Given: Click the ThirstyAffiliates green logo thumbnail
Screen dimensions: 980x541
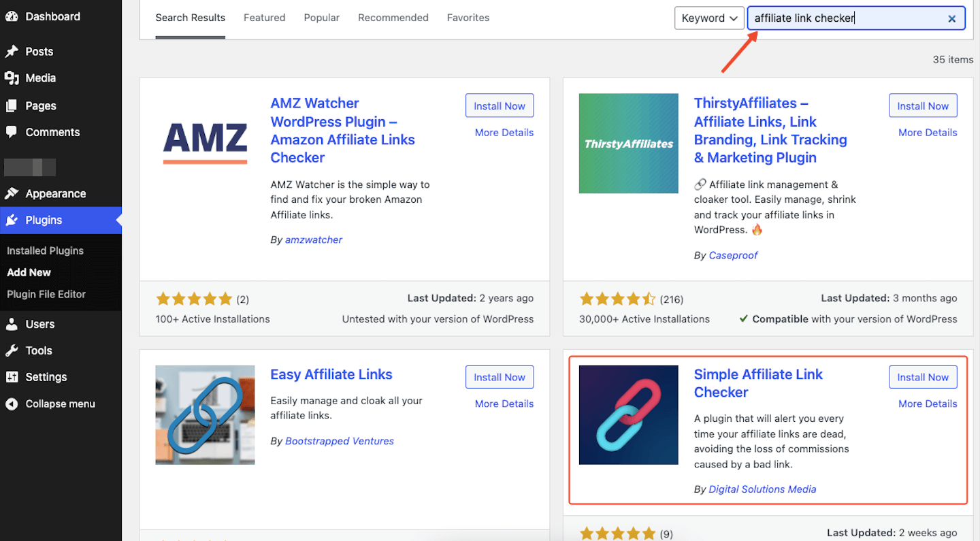Looking at the screenshot, I should pyautogui.click(x=629, y=143).
